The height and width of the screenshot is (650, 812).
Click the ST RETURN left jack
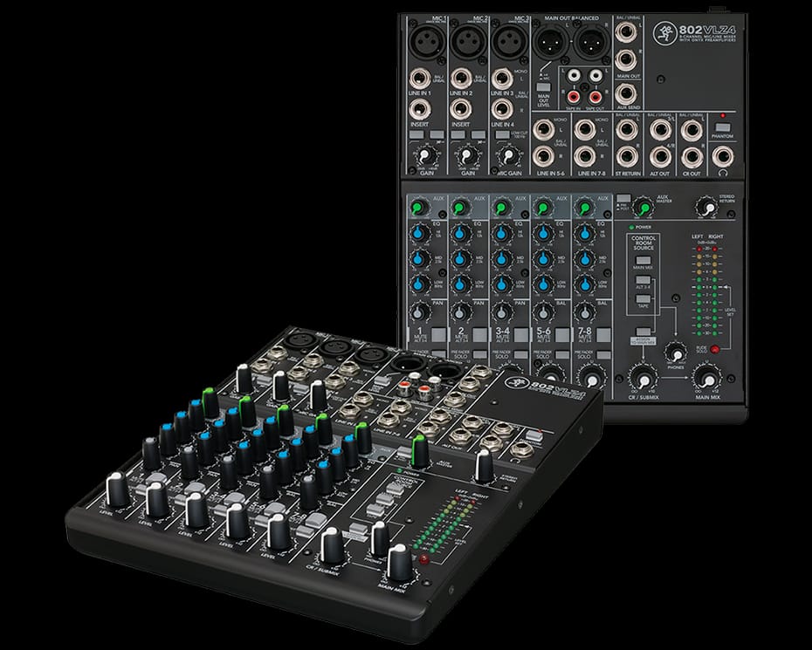(x=627, y=130)
